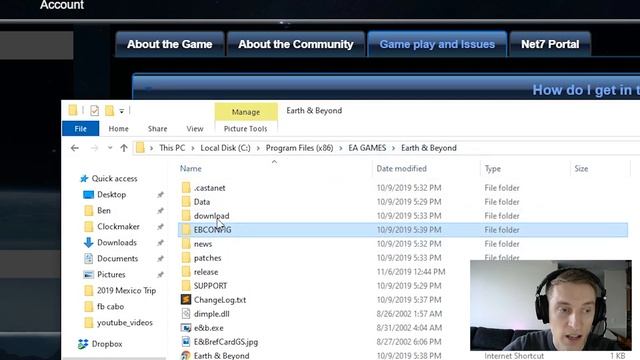Click the e&b.exe application icon
This screenshot has height=360, width=640.
(186, 328)
